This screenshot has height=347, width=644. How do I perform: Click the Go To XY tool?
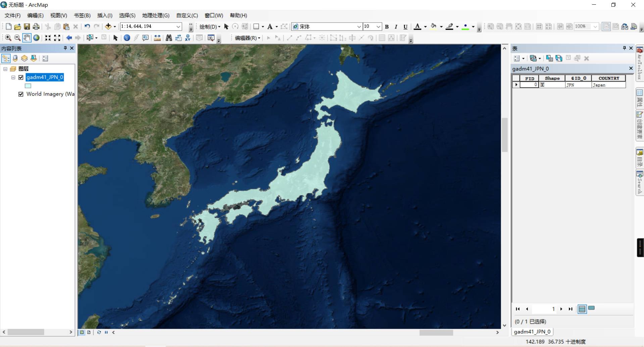[188, 38]
